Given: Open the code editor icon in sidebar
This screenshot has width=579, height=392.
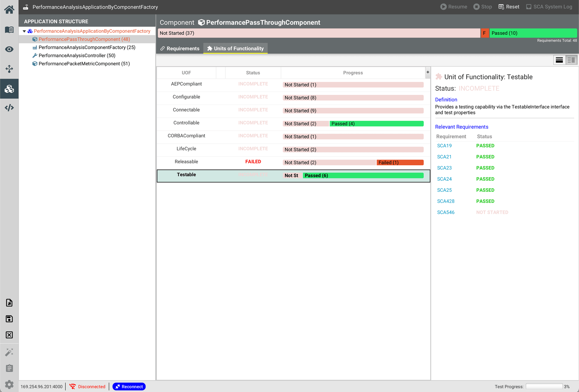Looking at the screenshot, I should pyautogui.click(x=9, y=108).
